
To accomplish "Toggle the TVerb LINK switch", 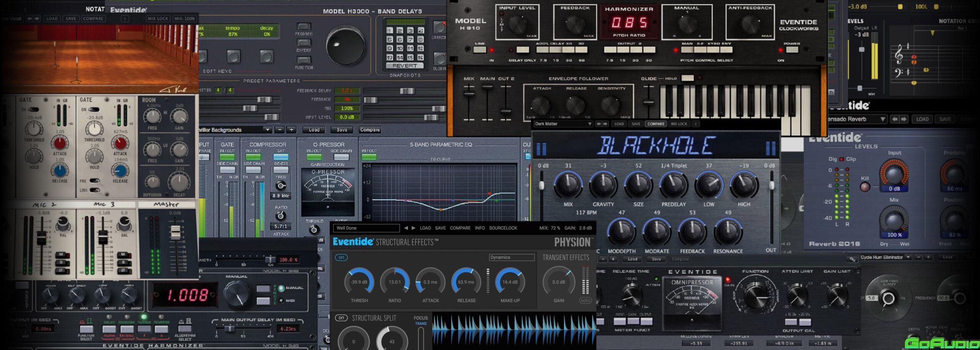I will coord(95,190).
